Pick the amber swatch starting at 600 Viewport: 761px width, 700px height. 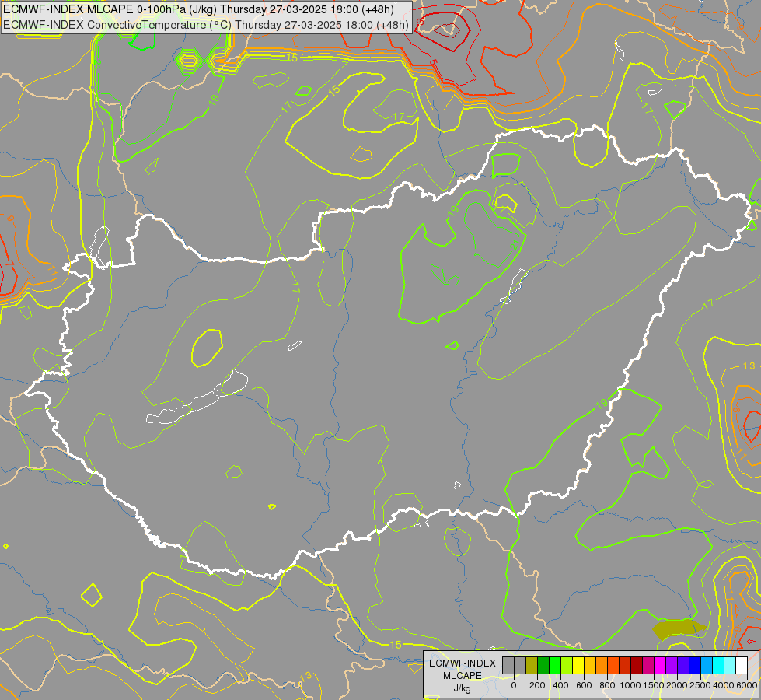click(590, 665)
